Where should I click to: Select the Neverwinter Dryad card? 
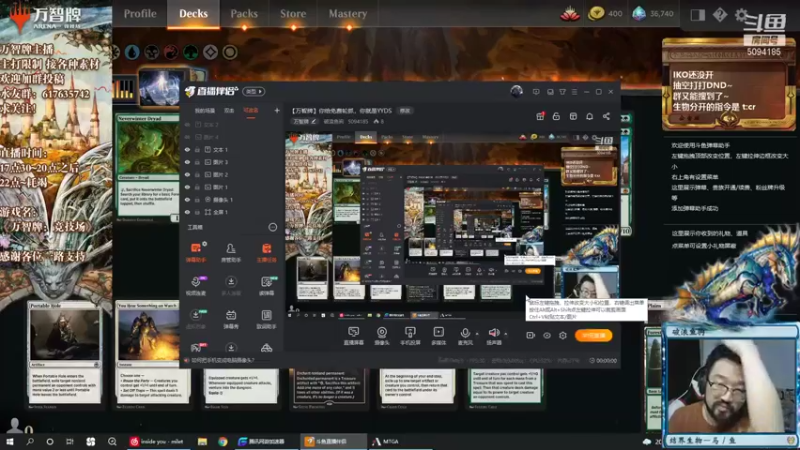pos(148,168)
